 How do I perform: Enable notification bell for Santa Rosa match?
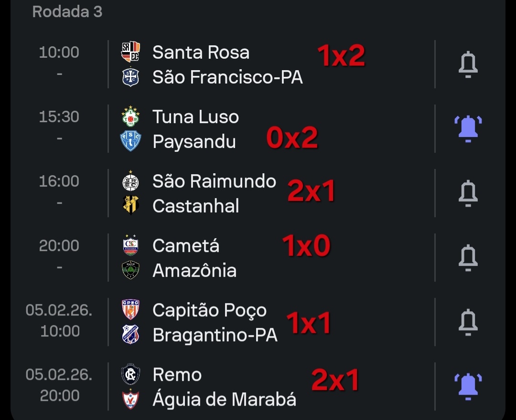tap(468, 64)
